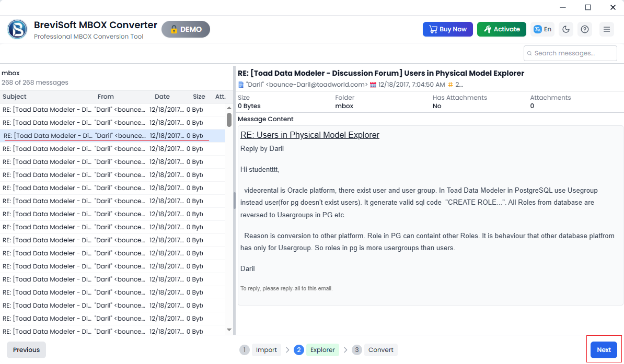Click the message list scrollbar thumb
This screenshot has width=624, height=364.
click(229, 120)
